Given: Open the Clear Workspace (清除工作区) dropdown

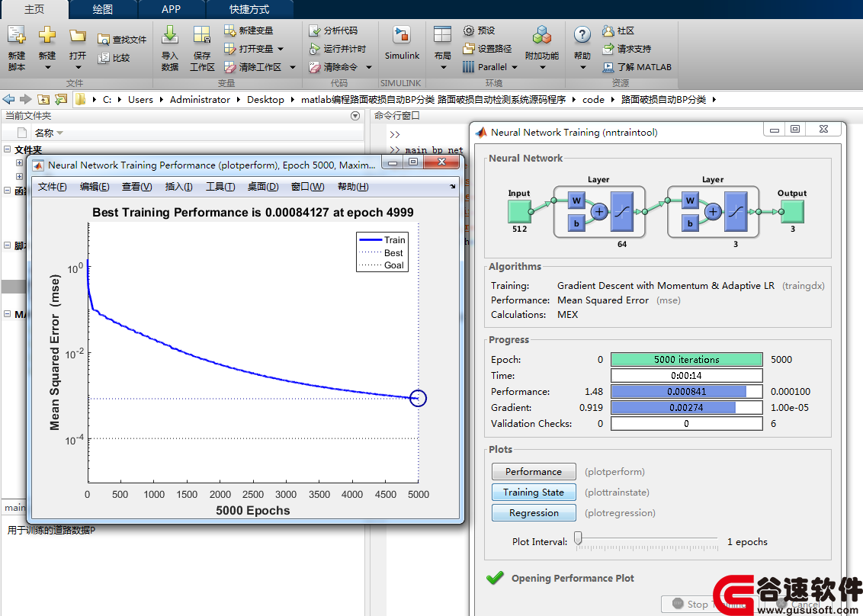Looking at the screenshot, I should pyautogui.click(x=293, y=67).
